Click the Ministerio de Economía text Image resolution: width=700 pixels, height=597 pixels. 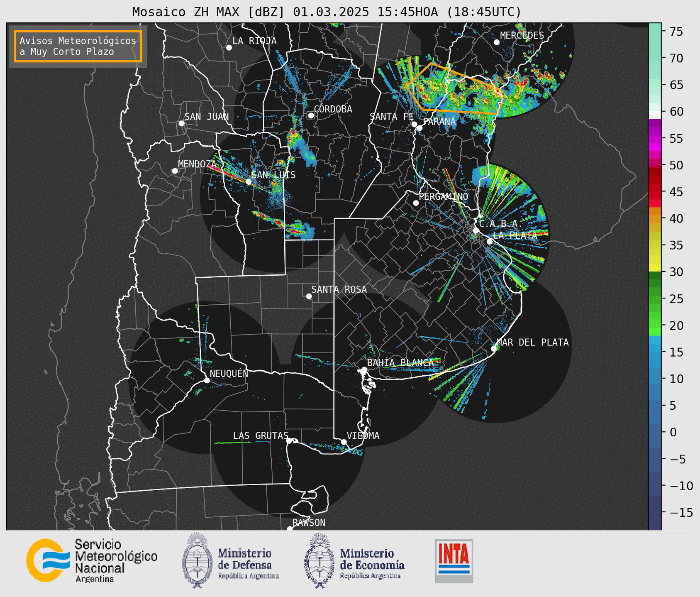tap(372, 559)
